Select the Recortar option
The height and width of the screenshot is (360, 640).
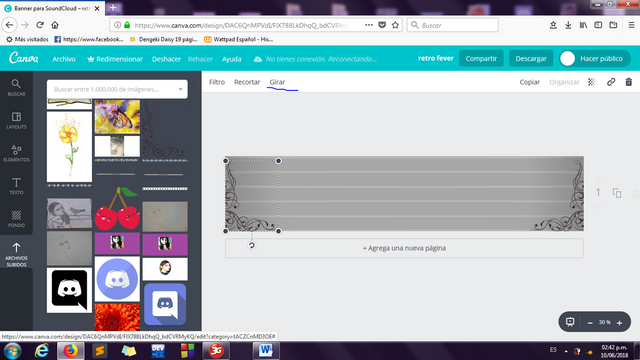coord(247,82)
